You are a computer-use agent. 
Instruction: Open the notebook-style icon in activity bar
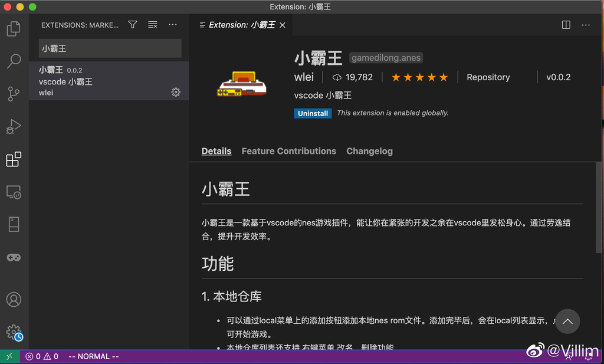coord(14,224)
